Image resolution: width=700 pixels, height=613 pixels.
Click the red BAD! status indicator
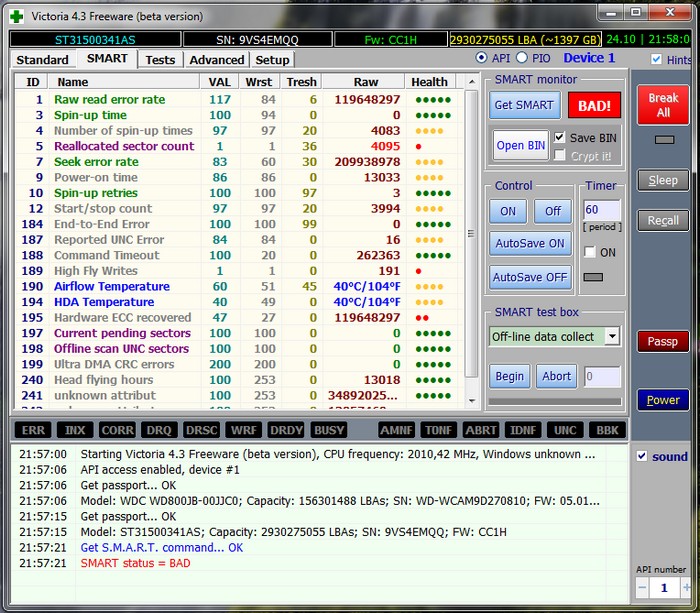click(x=594, y=105)
